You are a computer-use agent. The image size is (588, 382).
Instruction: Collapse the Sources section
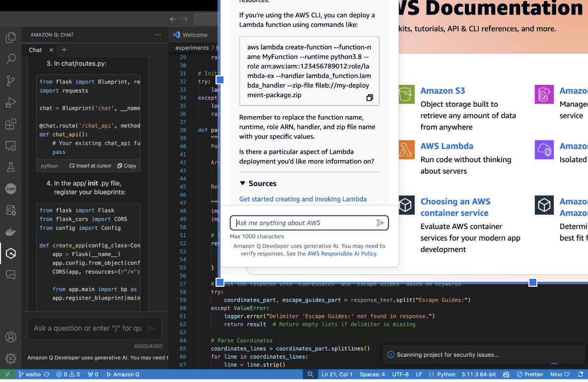point(258,184)
